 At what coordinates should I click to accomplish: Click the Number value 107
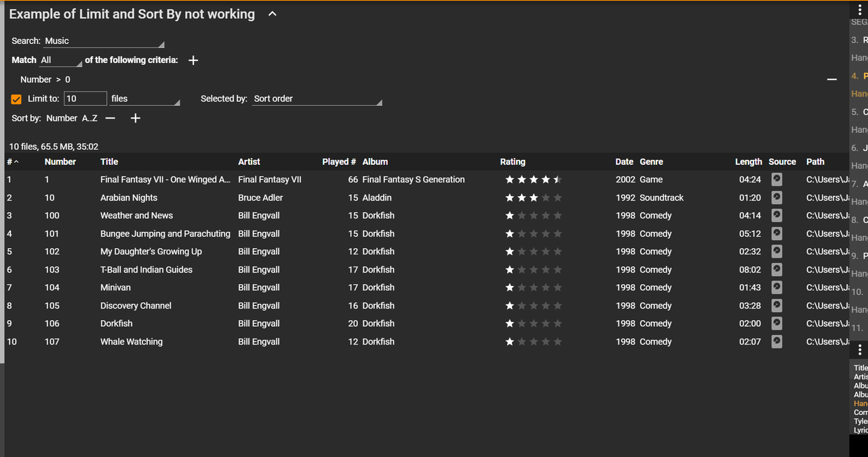[x=52, y=342]
